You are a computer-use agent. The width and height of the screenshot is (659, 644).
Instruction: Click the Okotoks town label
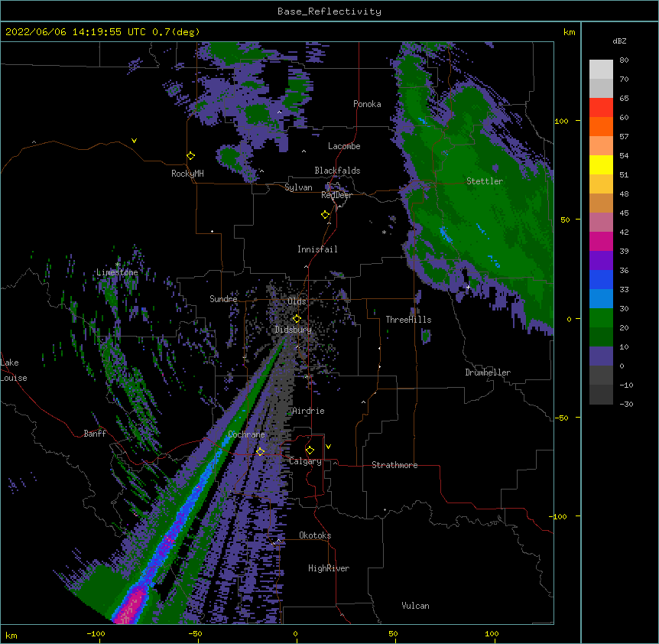[x=315, y=535]
